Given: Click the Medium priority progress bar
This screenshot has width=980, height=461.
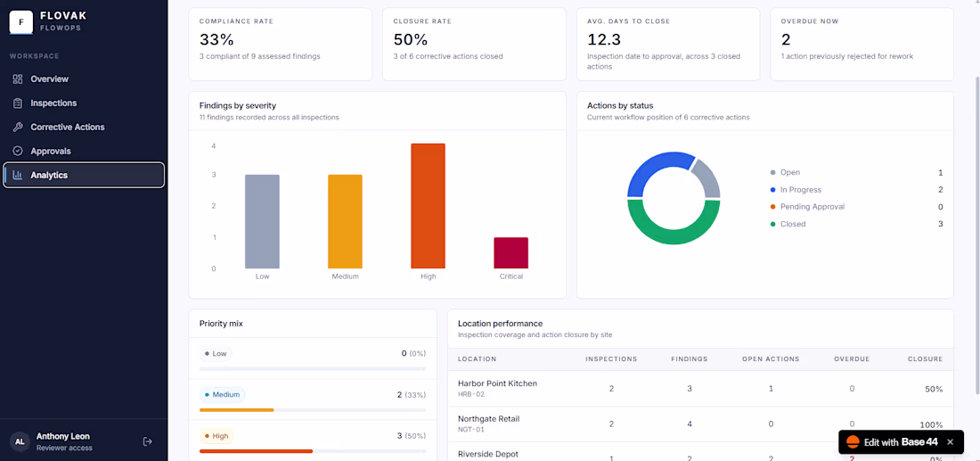Looking at the screenshot, I should 313,409.
